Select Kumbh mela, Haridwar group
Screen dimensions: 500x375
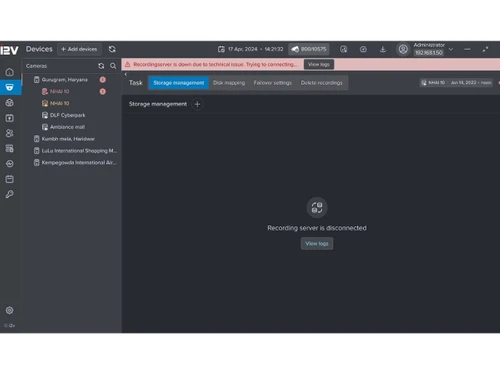(65, 139)
